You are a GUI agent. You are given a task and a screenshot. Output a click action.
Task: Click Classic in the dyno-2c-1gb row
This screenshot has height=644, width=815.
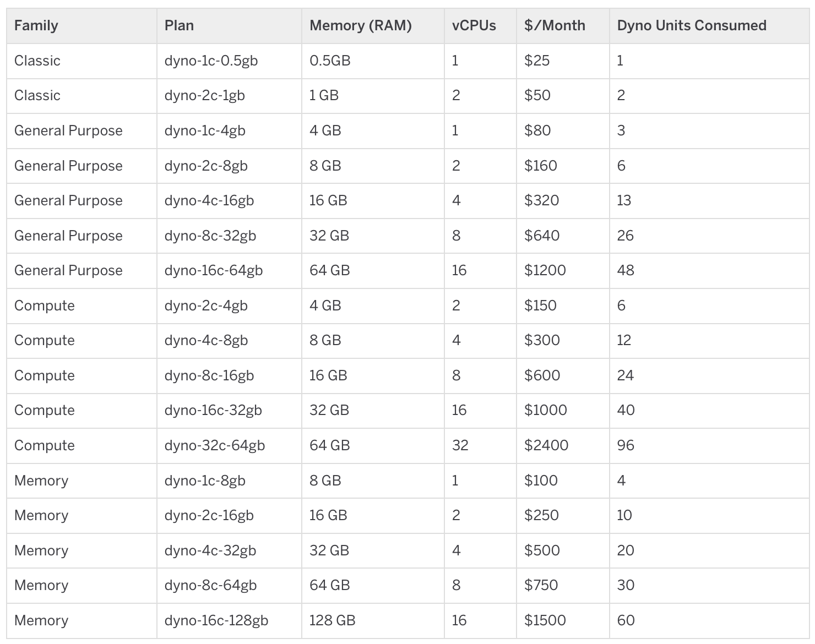(37, 95)
